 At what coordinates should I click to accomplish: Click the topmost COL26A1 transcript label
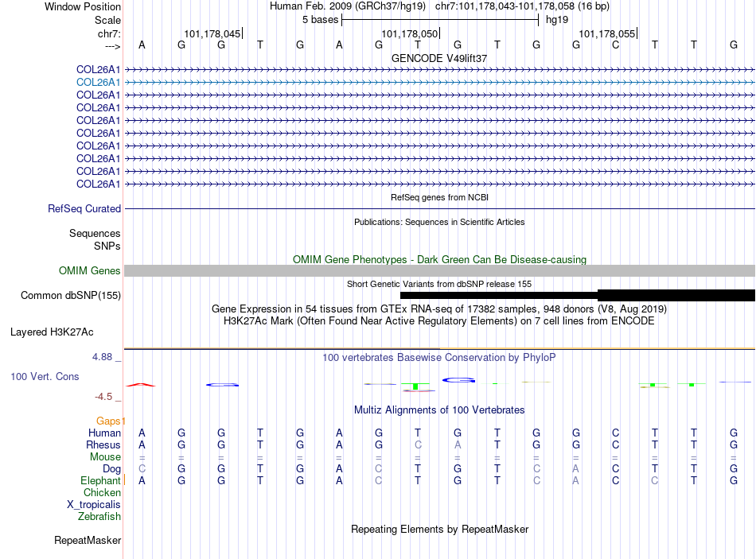[98, 69]
